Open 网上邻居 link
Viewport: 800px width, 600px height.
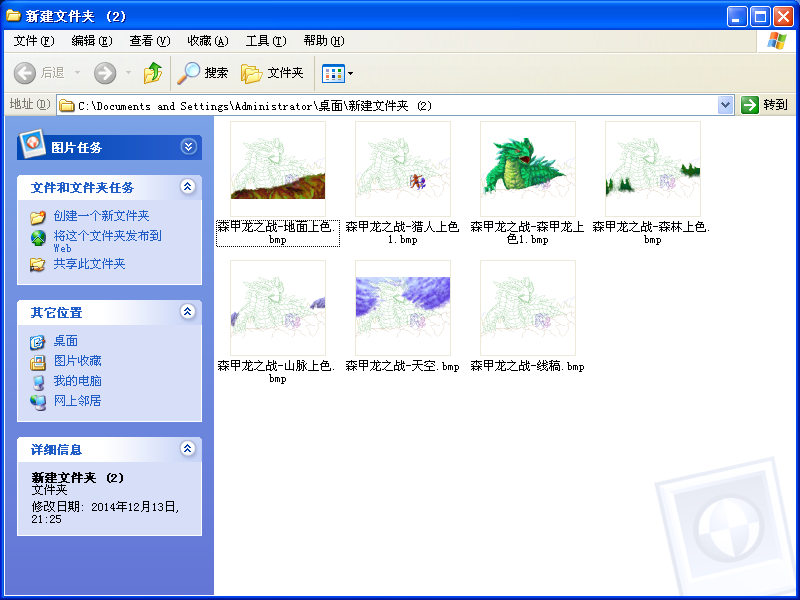[x=78, y=401]
